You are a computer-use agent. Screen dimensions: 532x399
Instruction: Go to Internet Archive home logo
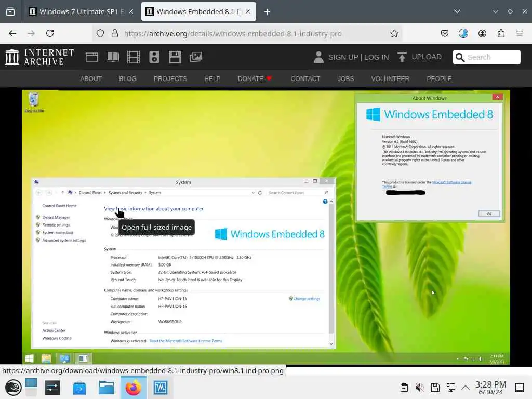[x=39, y=57]
